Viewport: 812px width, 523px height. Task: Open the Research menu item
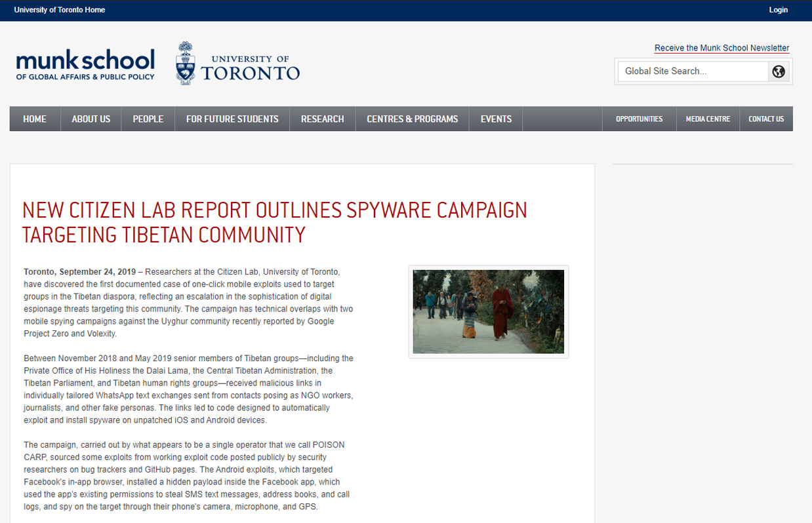click(322, 119)
